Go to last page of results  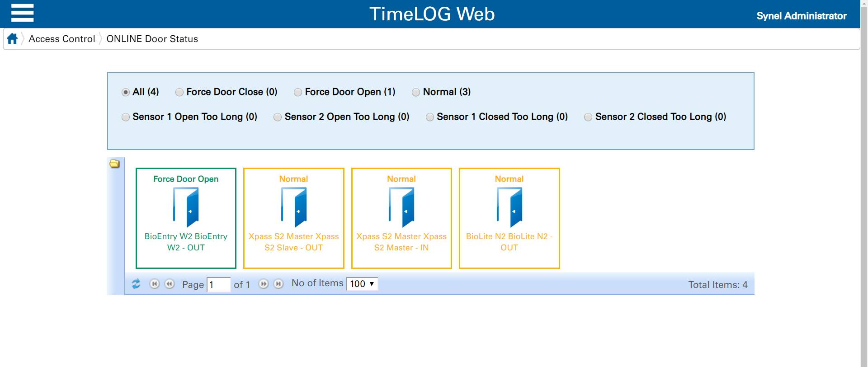tap(279, 284)
